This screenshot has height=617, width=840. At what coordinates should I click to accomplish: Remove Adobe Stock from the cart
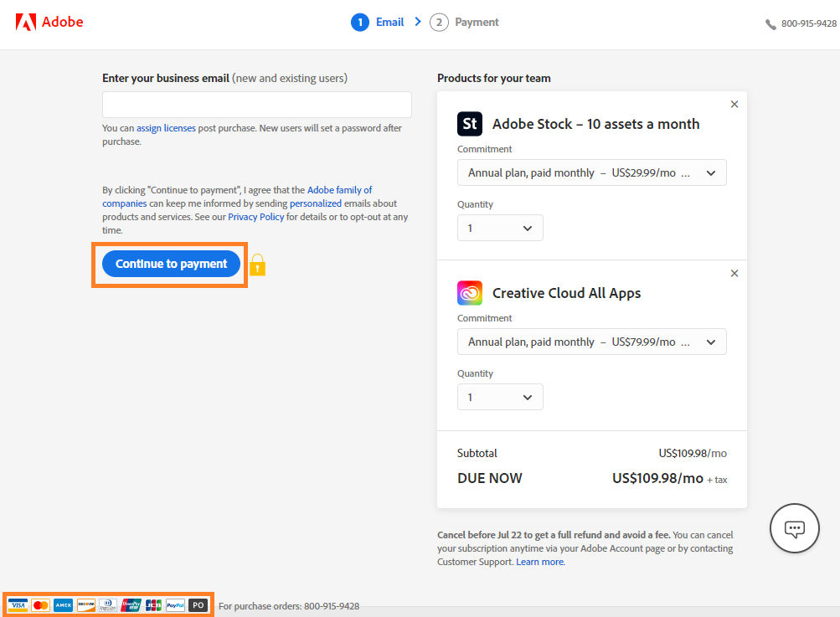click(x=734, y=104)
